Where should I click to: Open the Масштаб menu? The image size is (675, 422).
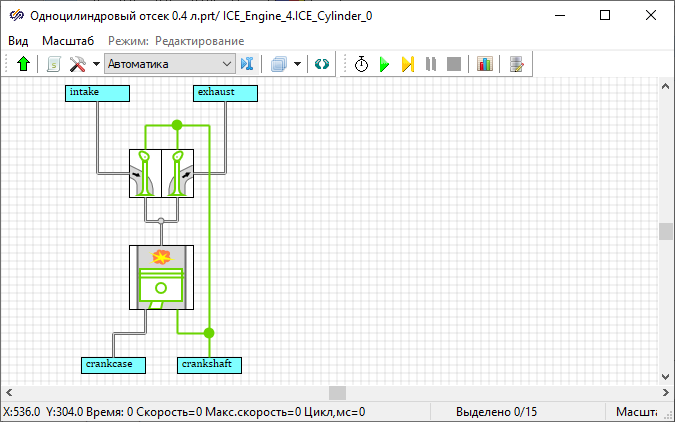[68, 40]
